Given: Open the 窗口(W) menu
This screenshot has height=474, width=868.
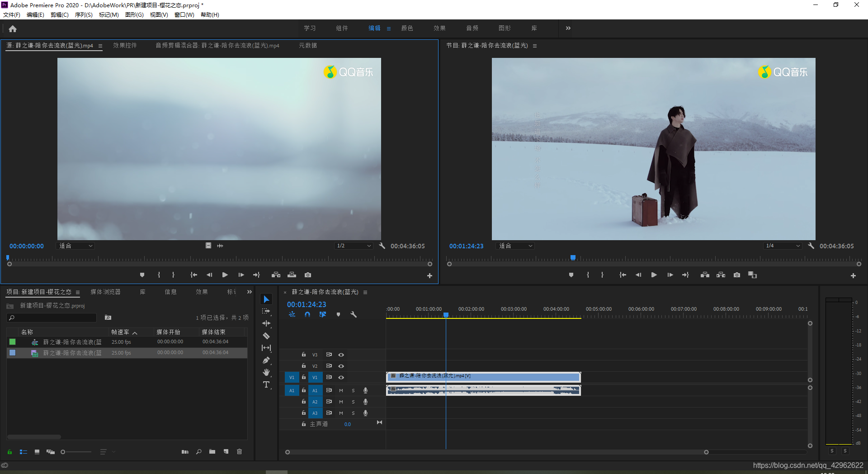Looking at the screenshot, I should pos(184,15).
